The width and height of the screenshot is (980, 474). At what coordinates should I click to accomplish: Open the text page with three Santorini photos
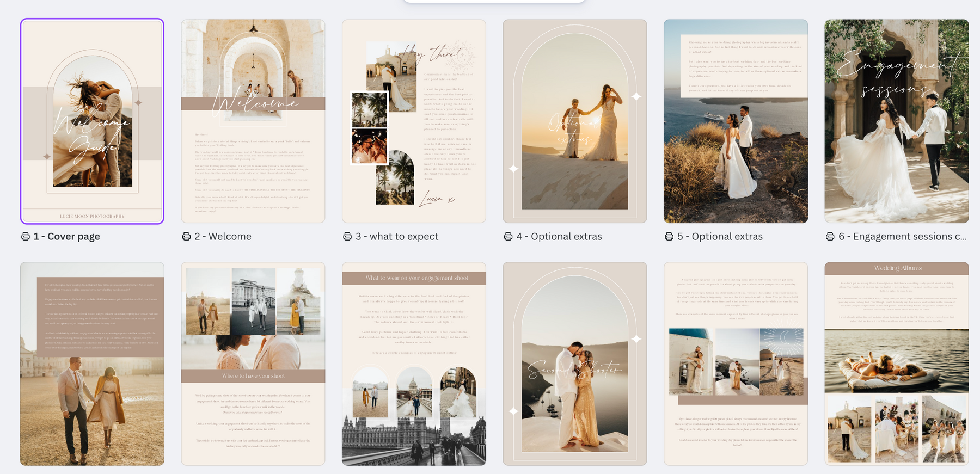(736, 364)
